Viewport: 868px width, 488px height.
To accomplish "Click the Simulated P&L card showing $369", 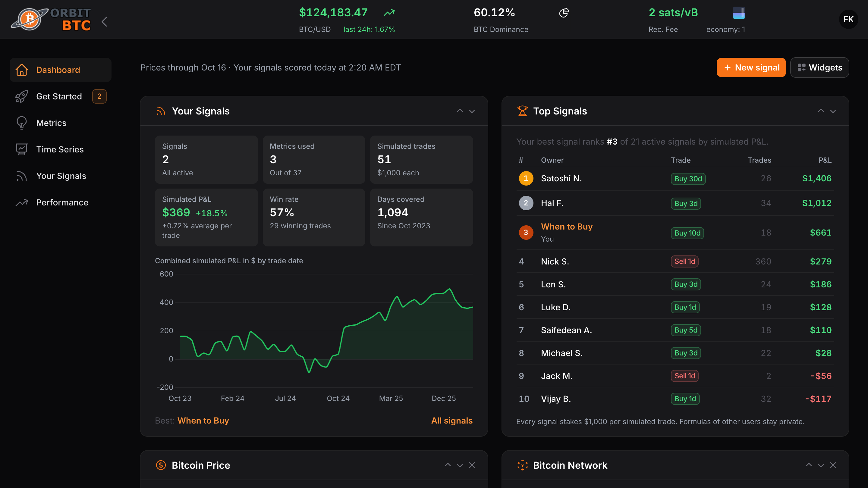I will click(206, 217).
